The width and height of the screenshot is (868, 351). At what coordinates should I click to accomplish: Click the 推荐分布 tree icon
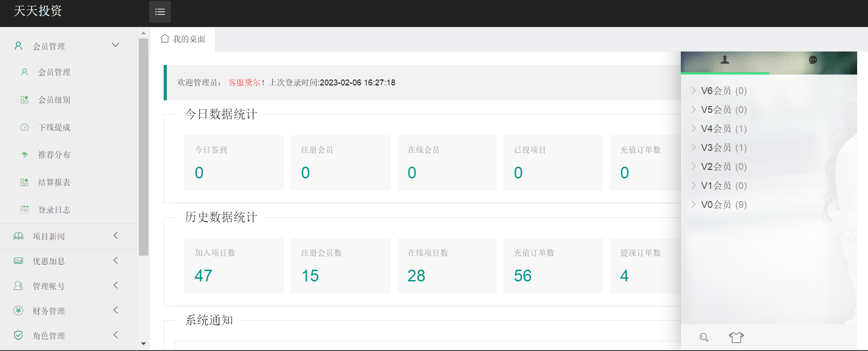[x=24, y=154]
